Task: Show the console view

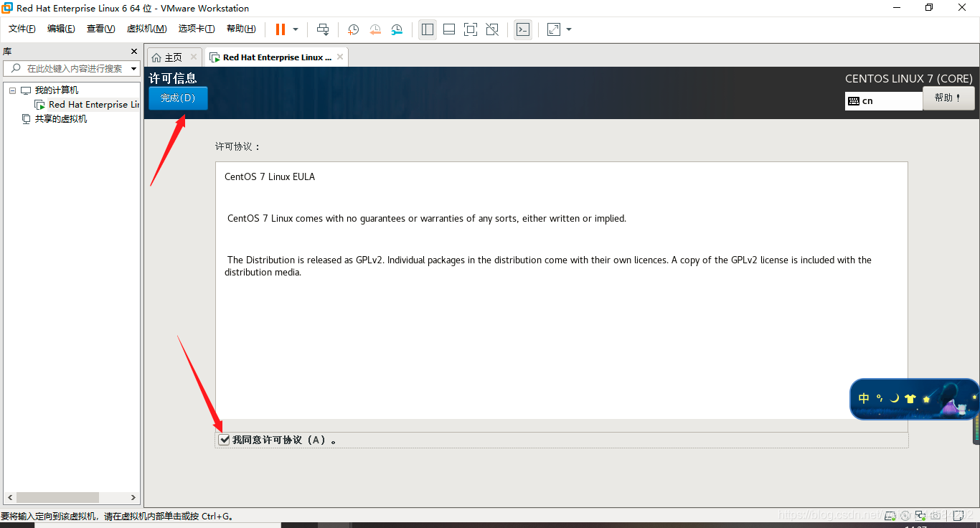Action: [x=523, y=29]
